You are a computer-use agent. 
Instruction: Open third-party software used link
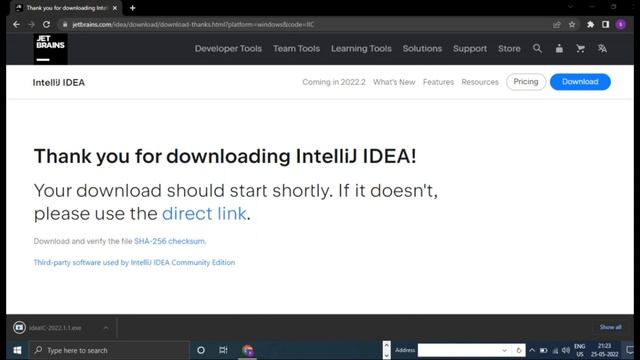coord(134,262)
